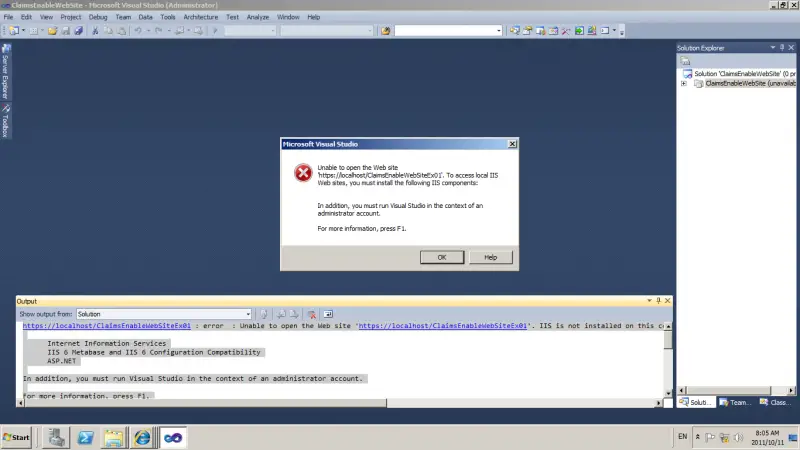Launch Internet Explorer from the taskbar
The height and width of the screenshot is (450, 800).
tap(142, 438)
